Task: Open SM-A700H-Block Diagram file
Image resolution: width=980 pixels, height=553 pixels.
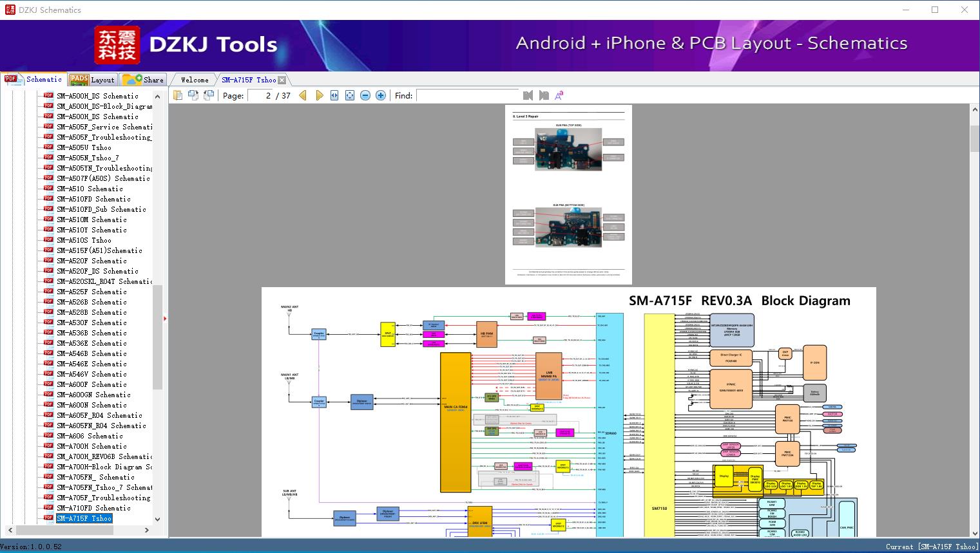Action: pyautogui.click(x=104, y=467)
